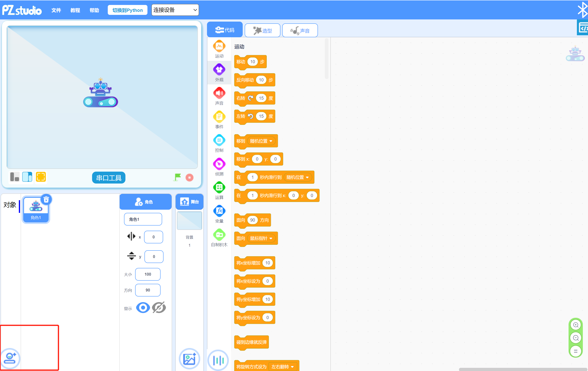Image resolution: width=588 pixels, height=371 pixels.
Task: Add a new sprite button
Action: point(10,358)
